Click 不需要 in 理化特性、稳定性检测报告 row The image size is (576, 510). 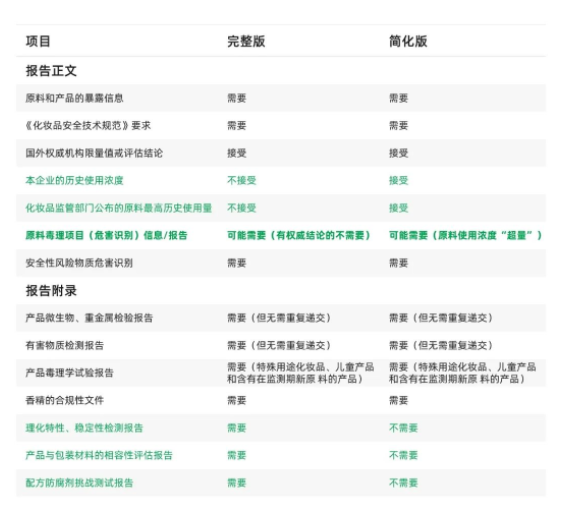click(x=403, y=428)
